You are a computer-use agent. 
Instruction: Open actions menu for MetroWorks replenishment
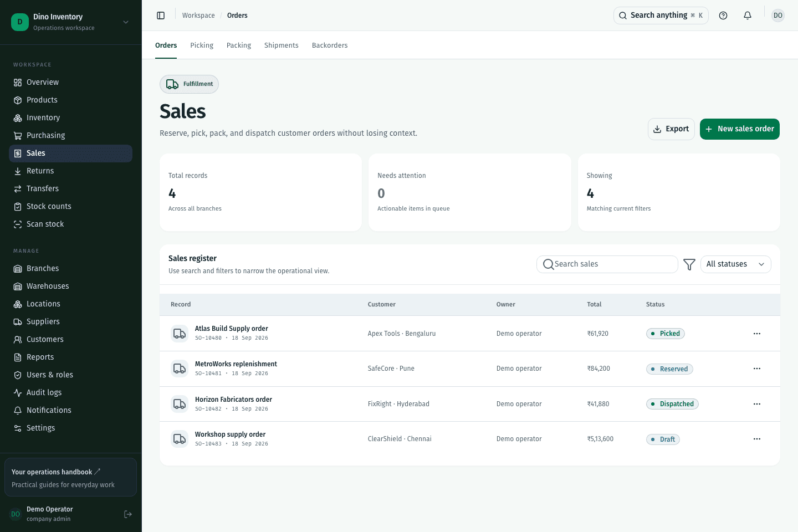click(757, 369)
